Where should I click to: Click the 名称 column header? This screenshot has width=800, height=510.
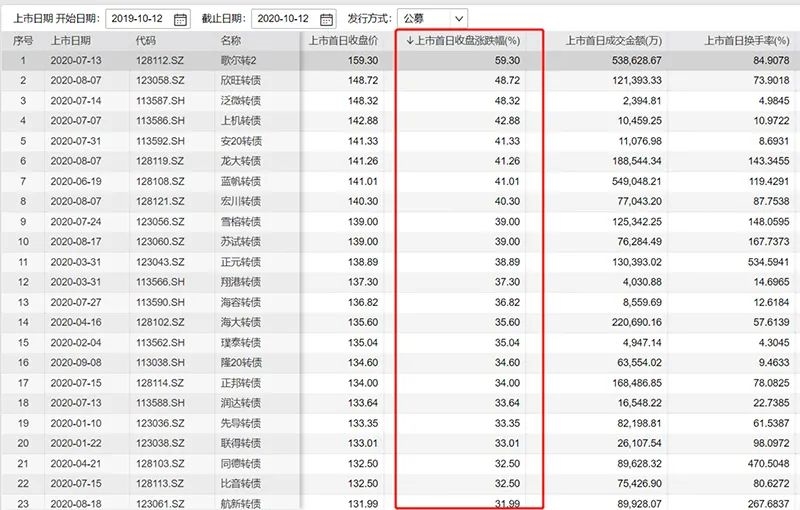(x=231, y=41)
